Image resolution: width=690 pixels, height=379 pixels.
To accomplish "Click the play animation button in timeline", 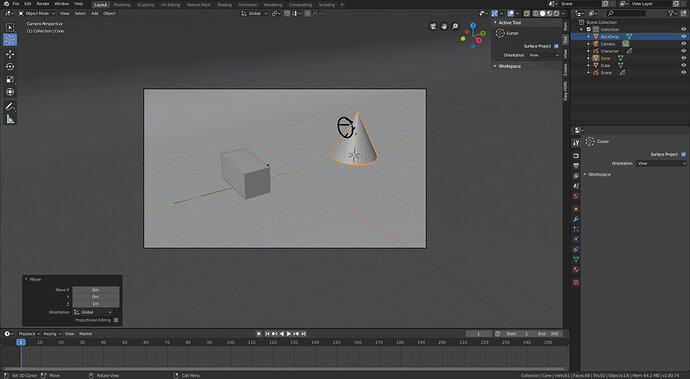I will (x=289, y=334).
